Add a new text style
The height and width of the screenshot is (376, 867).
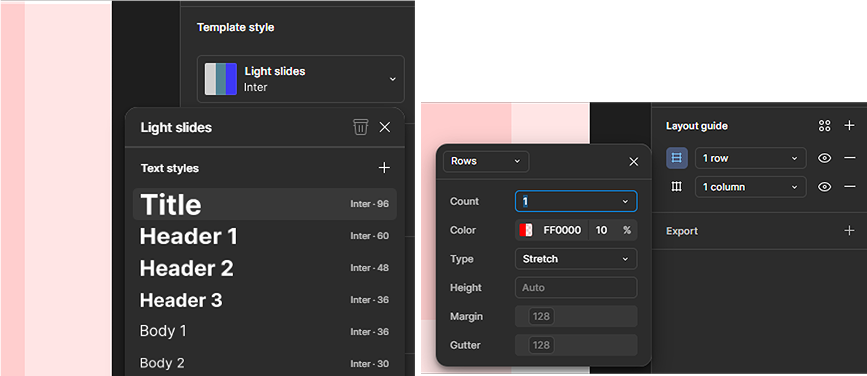tap(384, 168)
